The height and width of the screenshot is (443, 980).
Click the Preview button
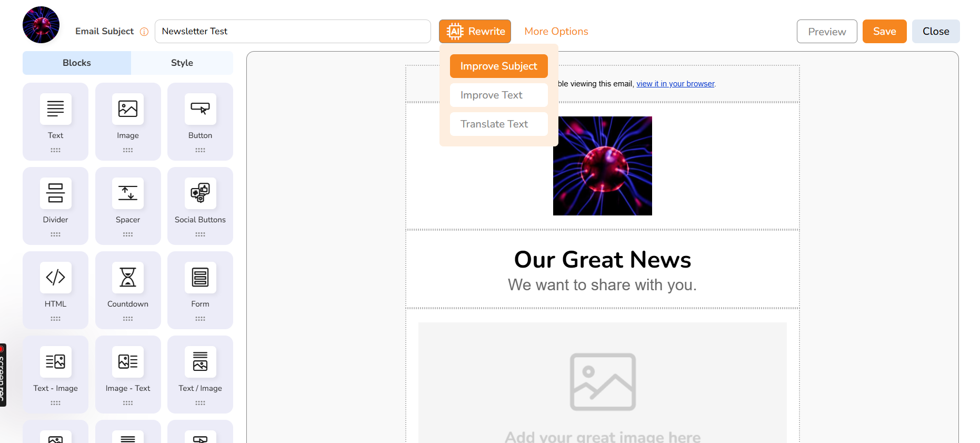(827, 32)
